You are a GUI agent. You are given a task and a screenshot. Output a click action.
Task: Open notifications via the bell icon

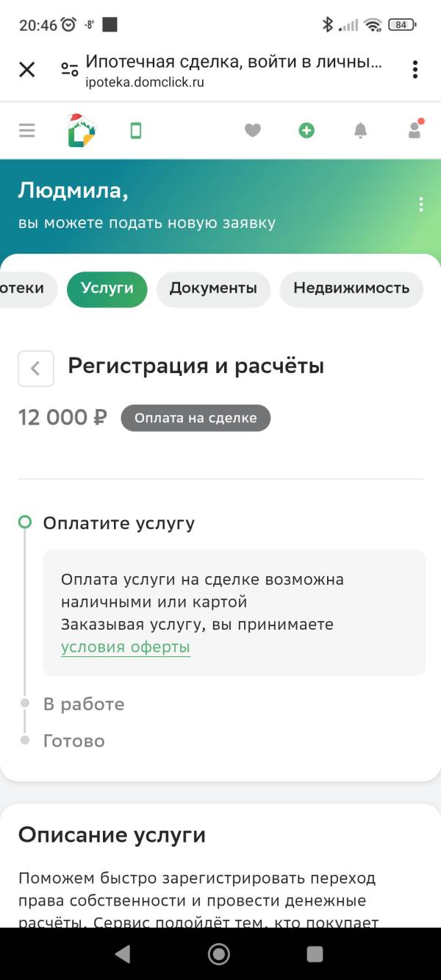pos(360,129)
